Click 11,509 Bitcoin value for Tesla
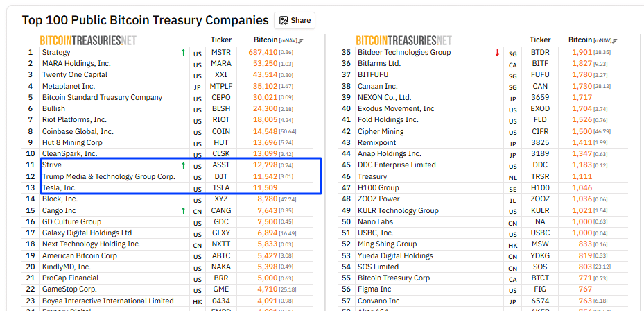 pos(265,187)
